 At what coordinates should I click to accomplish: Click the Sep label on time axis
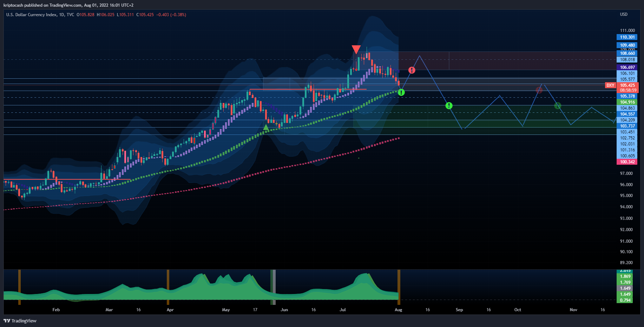(x=459, y=310)
